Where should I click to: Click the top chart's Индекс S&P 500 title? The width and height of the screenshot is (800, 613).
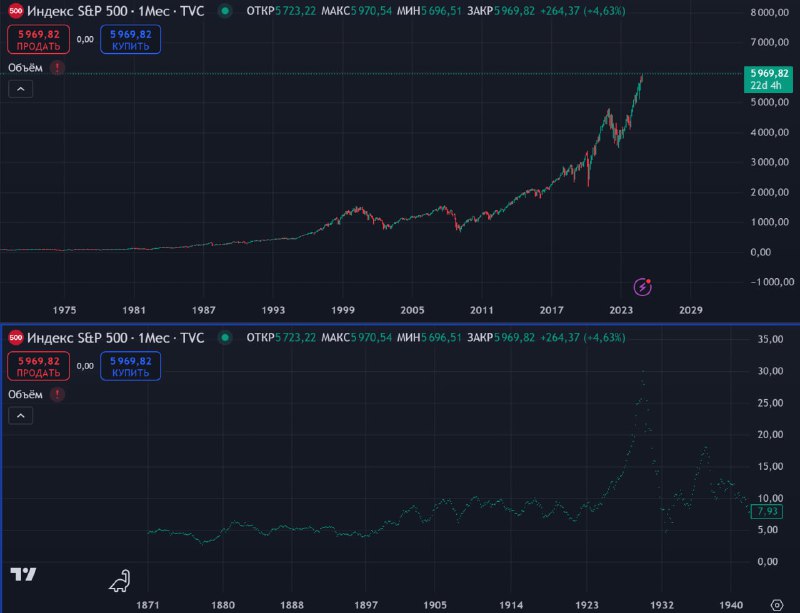(116, 11)
